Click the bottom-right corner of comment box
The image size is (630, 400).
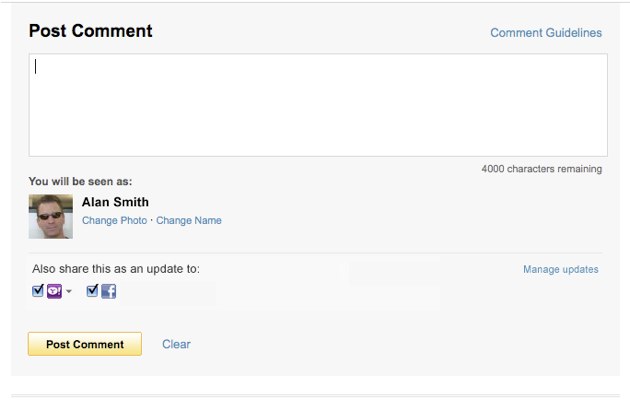(604, 153)
